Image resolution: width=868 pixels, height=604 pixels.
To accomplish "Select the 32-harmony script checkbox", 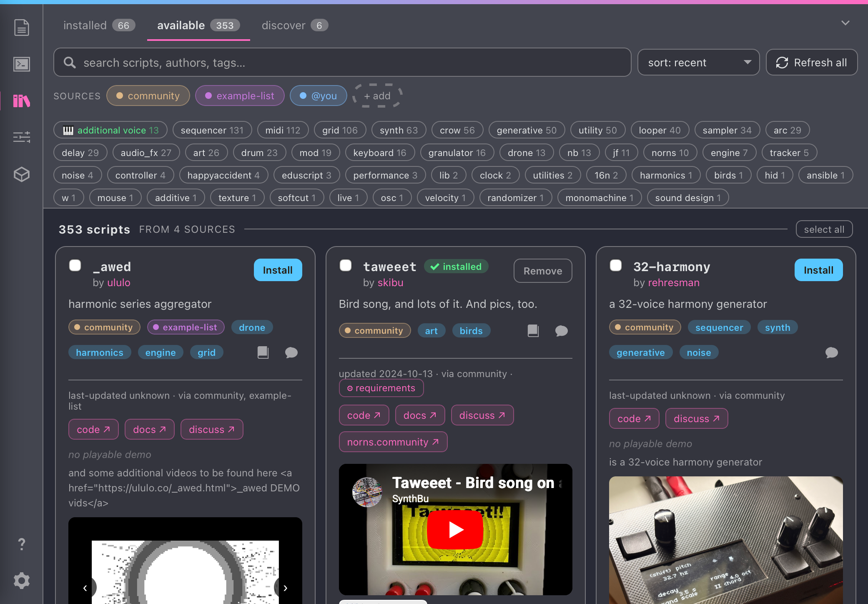I will pos(616,265).
